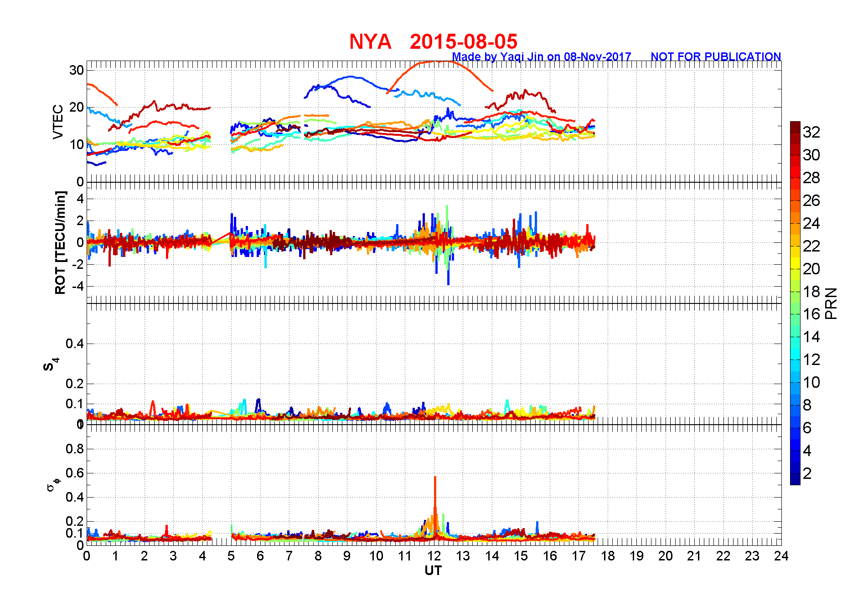Click the plot title "NYA 2015-08-05"
The height and width of the screenshot is (606, 868).
[433, 41]
